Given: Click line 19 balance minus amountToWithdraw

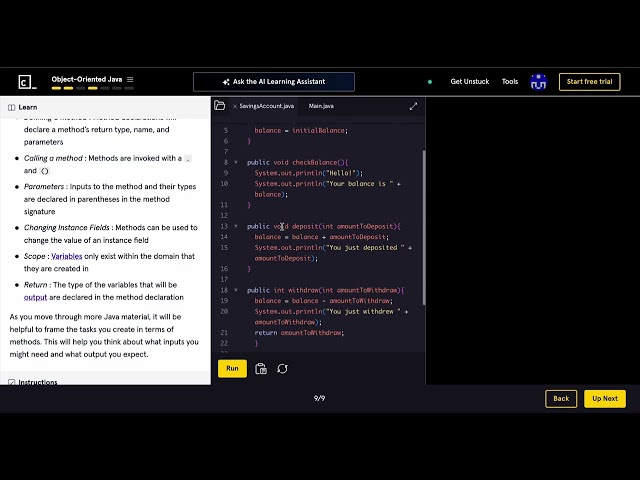Looking at the screenshot, I should click(323, 301).
